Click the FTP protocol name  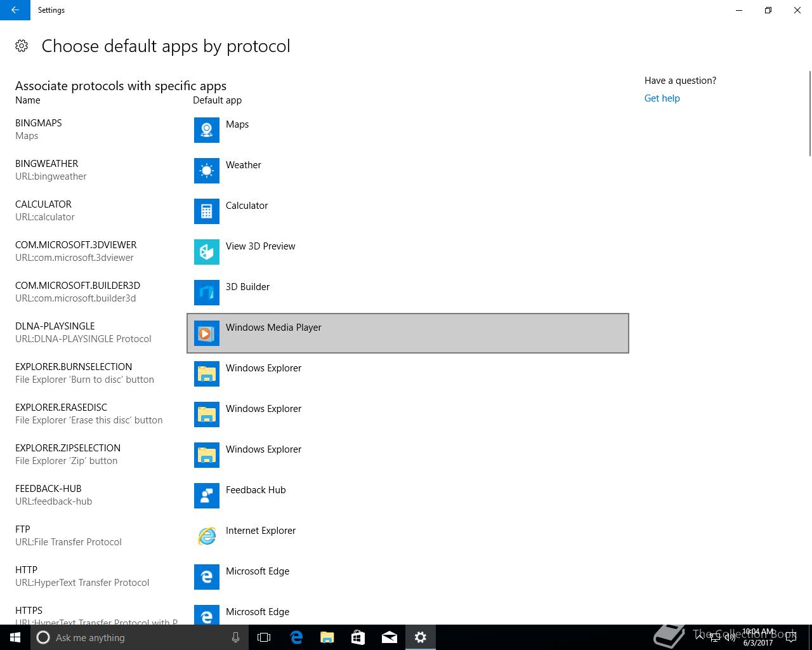pyautogui.click(x=23, y=529)
